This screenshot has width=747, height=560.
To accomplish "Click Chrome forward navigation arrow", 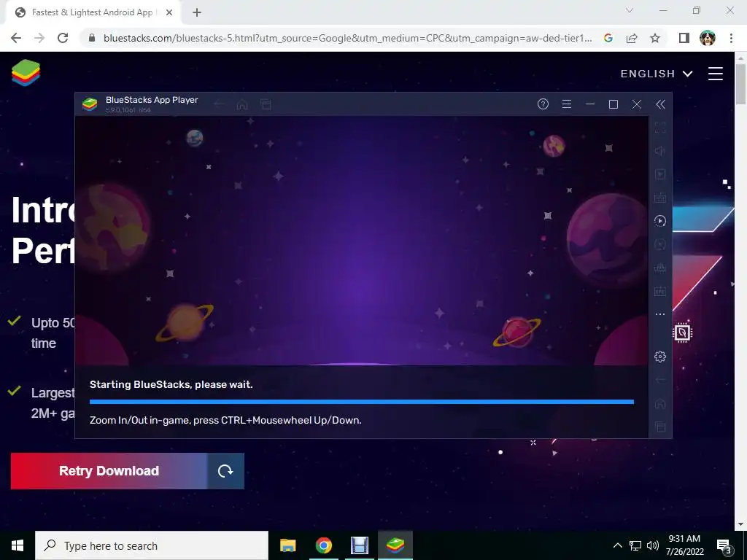I will pos(39,38).
